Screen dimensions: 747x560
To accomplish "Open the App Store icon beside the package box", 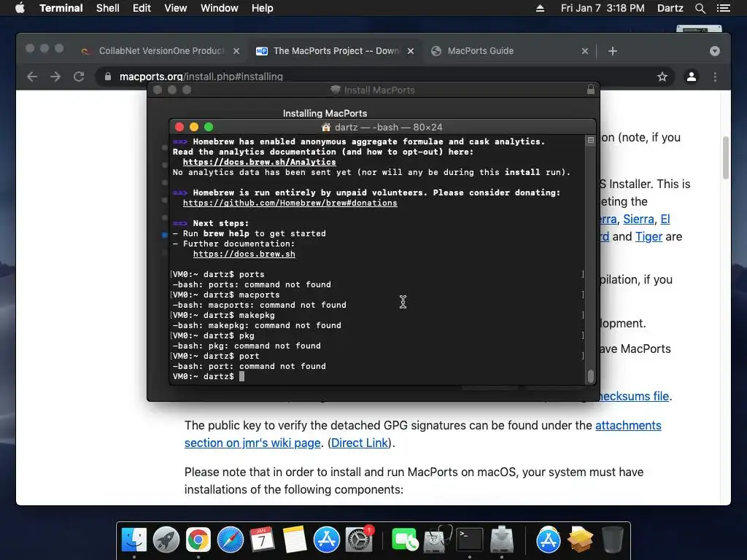I will (549, 540).
